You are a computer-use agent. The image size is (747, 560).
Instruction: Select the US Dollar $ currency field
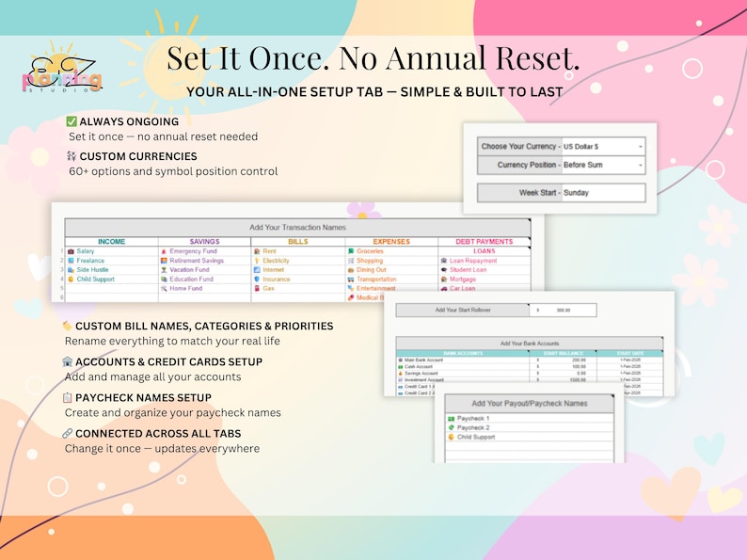click(603, 147)
